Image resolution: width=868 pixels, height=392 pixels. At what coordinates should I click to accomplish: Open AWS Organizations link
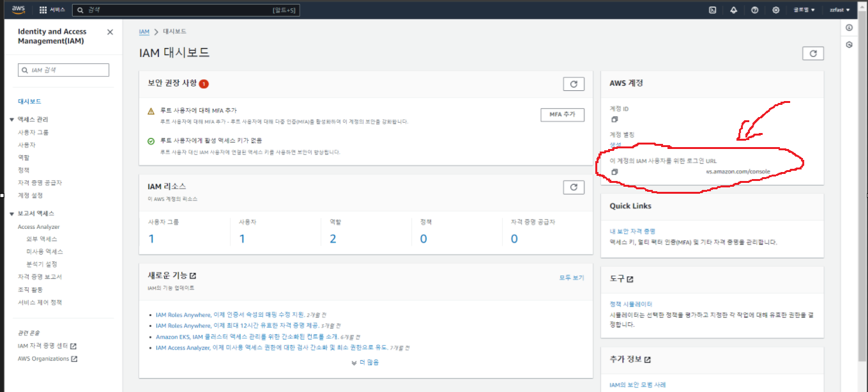tap(48, 359)
